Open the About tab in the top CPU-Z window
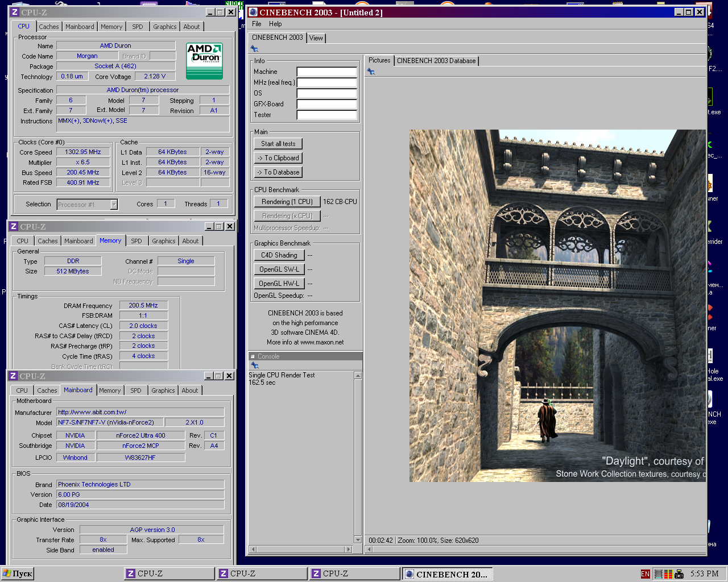This screenshot has width=728, height=582. click(192, 27)
